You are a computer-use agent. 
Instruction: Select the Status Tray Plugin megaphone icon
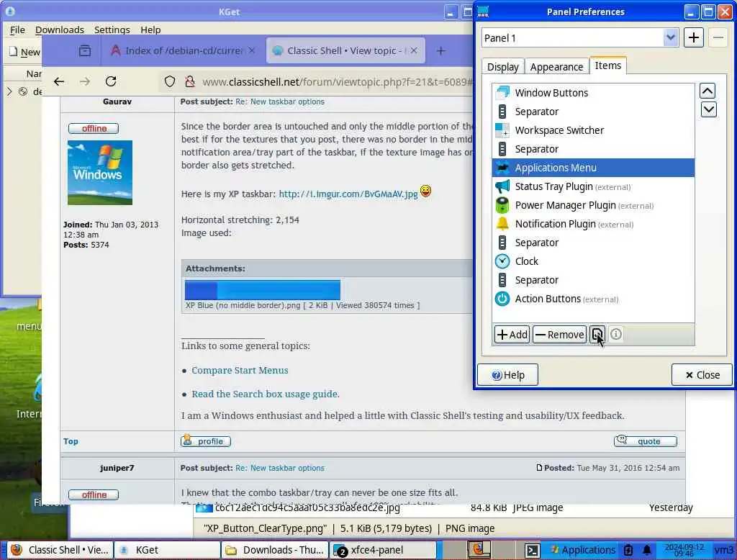click(x=502, y=186)
